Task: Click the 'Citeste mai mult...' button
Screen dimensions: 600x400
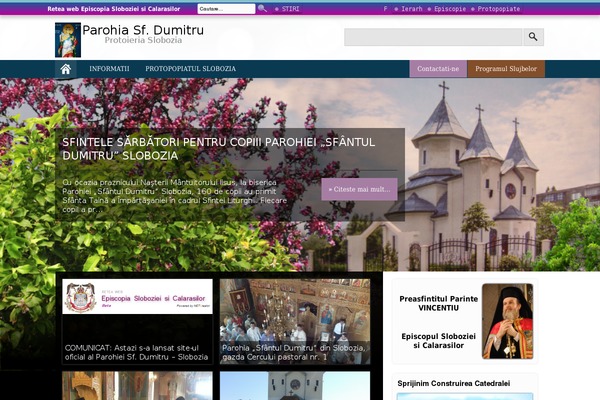Action: [x=359, y=189]
